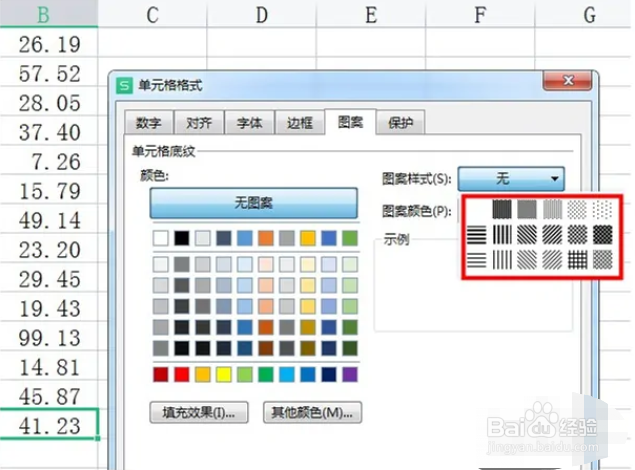Image resolution: width=635 pixels, height=470 pixels.
Task: Select the 50% gray pattern style
Action: (527, 209)
